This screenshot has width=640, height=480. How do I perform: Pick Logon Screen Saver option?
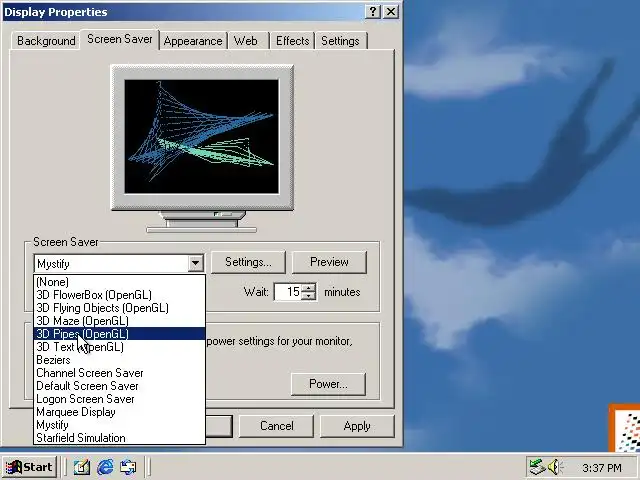[x=119, y=399]
